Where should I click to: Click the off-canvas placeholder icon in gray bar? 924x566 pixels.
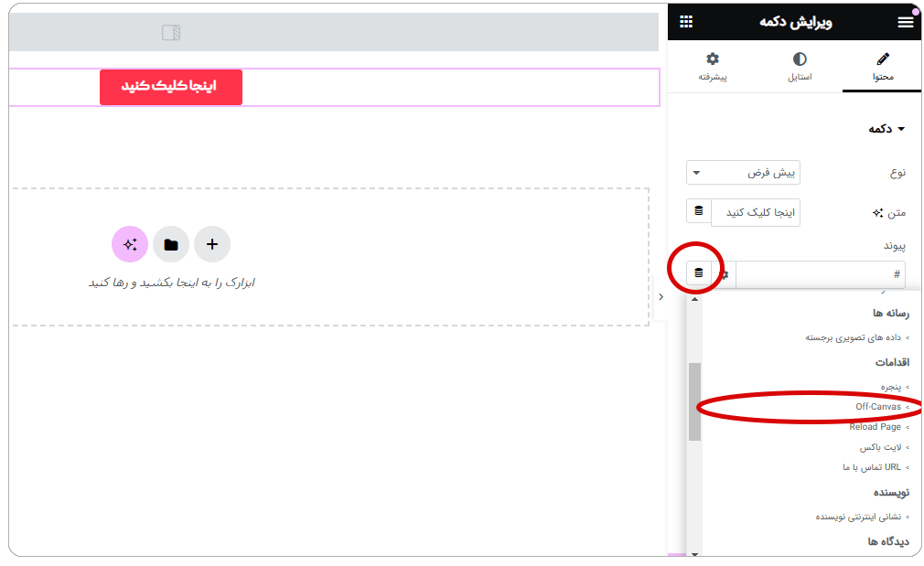pos(171,33)
